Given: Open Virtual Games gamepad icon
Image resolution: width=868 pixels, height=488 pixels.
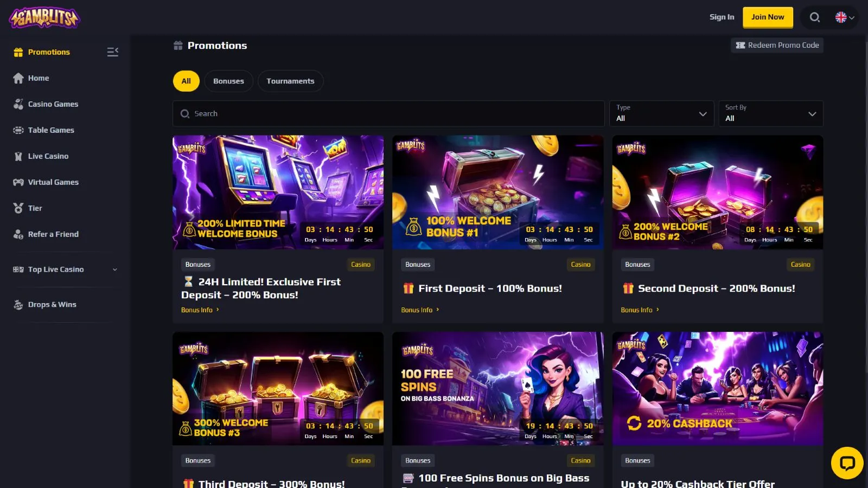Looking at the screenshot, I should click(18, 182).
